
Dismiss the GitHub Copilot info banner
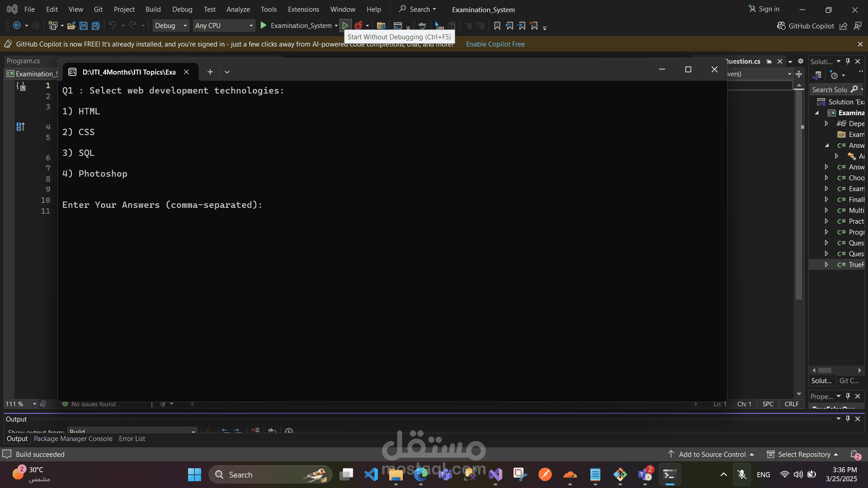click(860, 44)
